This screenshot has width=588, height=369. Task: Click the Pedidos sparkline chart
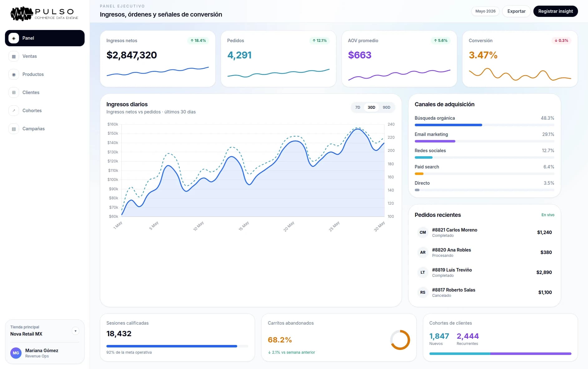click(x=278, y=73)
